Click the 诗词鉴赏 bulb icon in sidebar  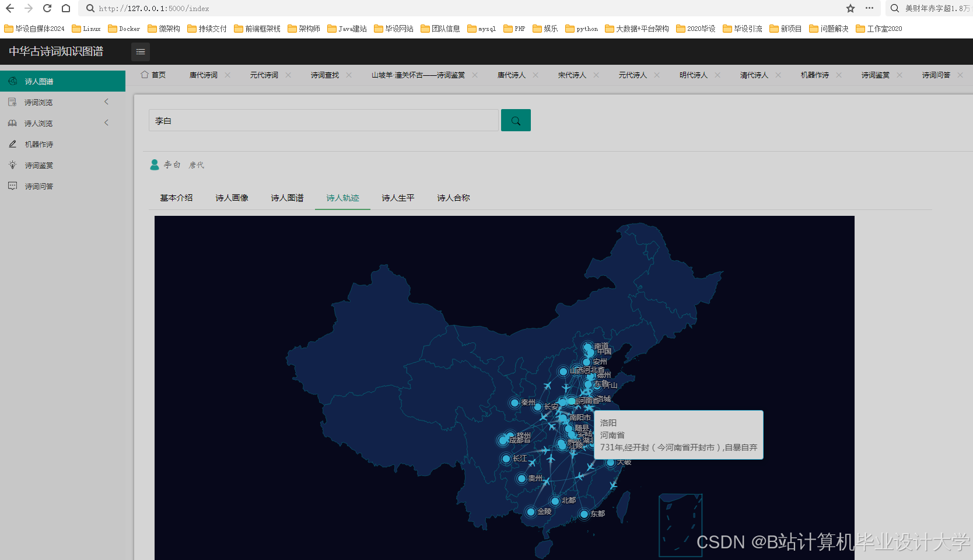point(12,165)
